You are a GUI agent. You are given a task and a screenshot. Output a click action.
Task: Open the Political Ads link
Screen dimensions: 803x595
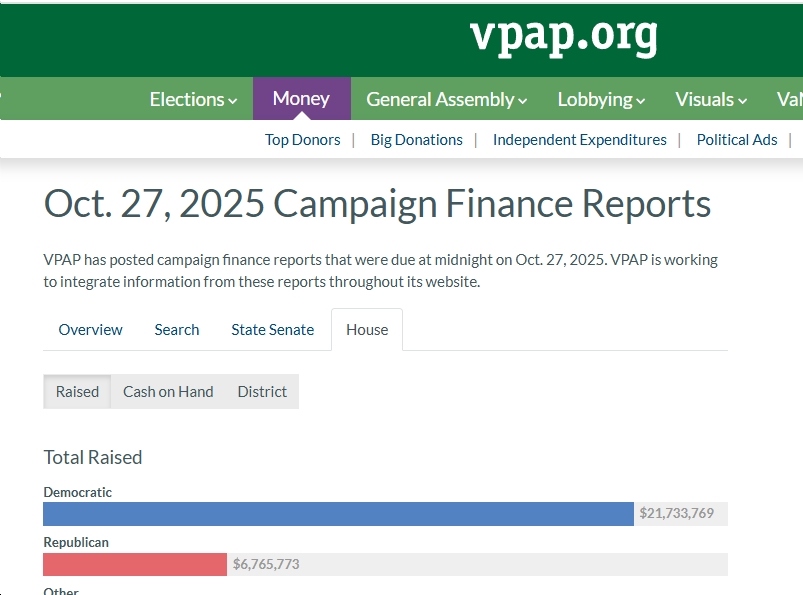736,140
